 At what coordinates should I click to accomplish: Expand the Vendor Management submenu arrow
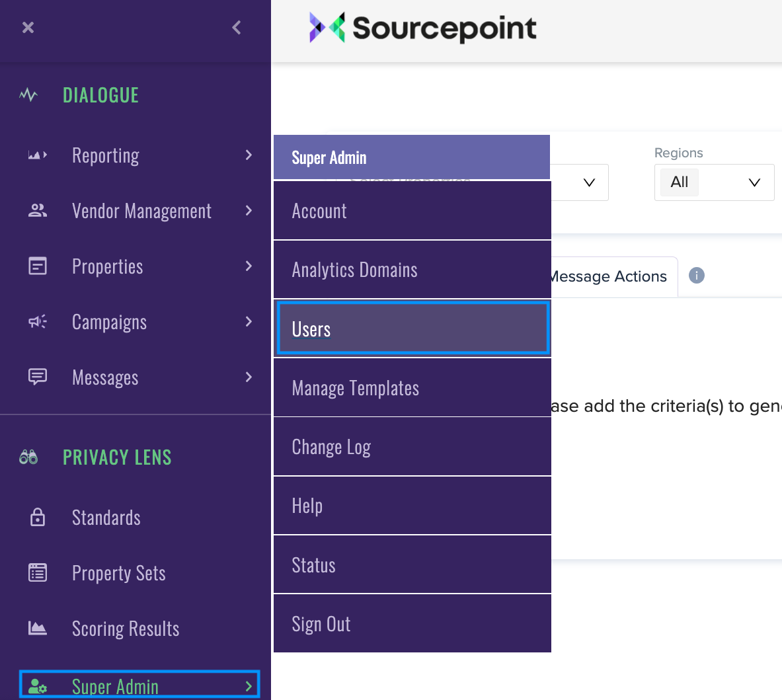(x=249, y=211)
